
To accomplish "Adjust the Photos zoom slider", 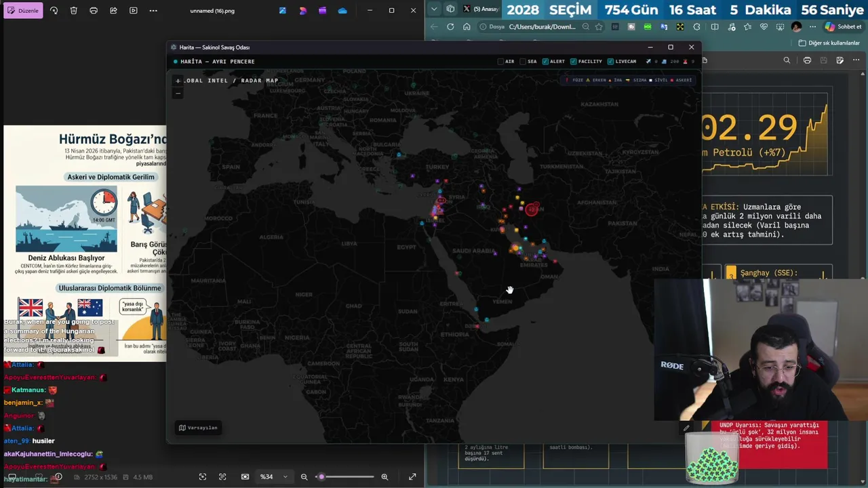I will (346, 477).
